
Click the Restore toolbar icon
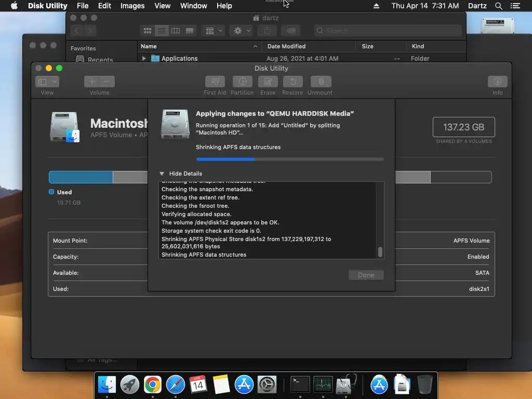pyautogui.click(x=293, y=82)
